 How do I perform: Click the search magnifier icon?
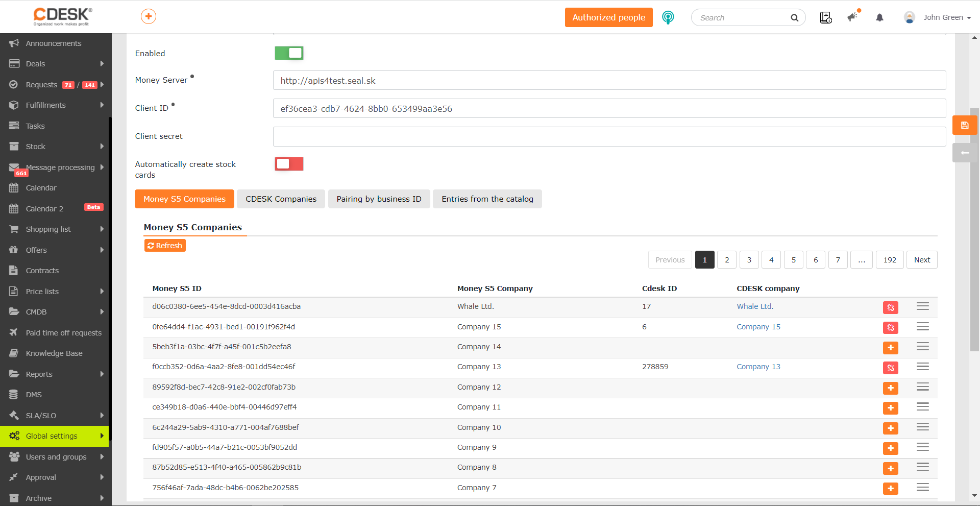point(794,18)
